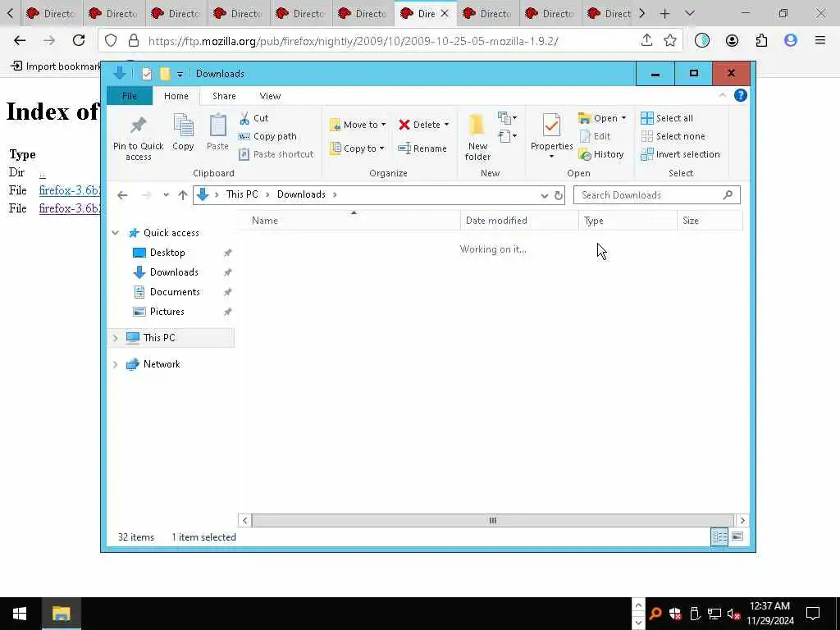Image resolution: width=840 pixels, height=630 pixels.
Task: Open the File ribbon tab
Action: tap(130, 96)
